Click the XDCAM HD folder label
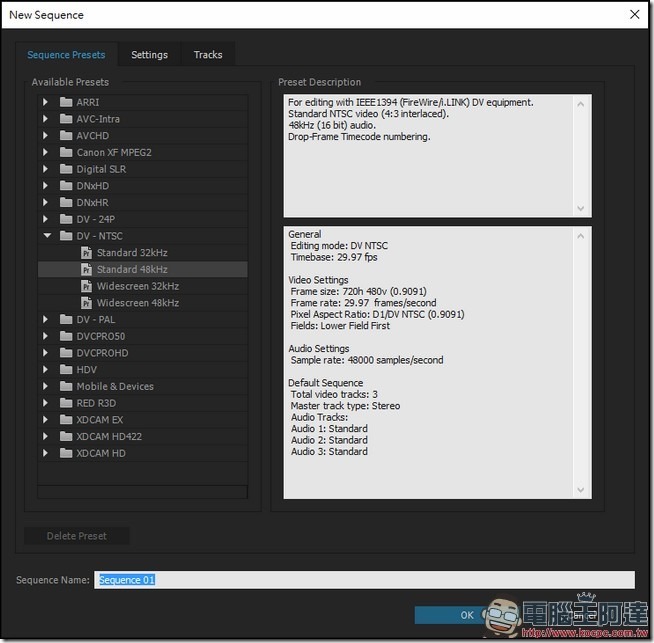654x643 pixels. pos(101,453)
